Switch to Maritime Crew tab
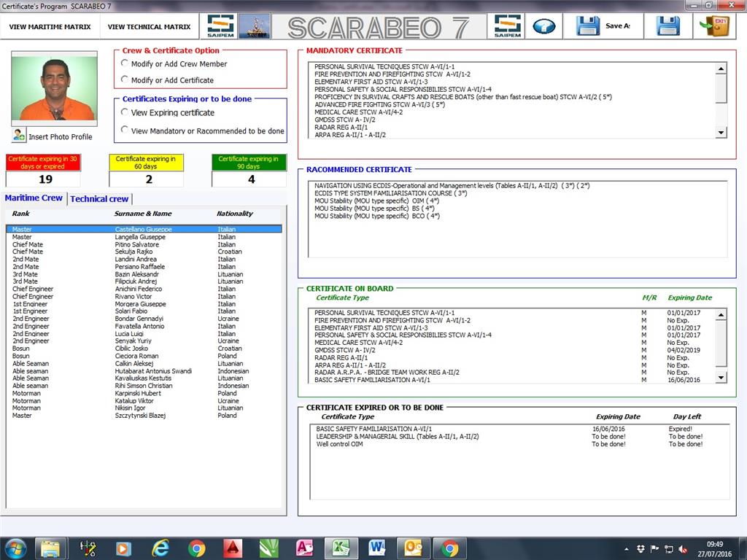This screenshot has height=560, width=747. point(34,198)
